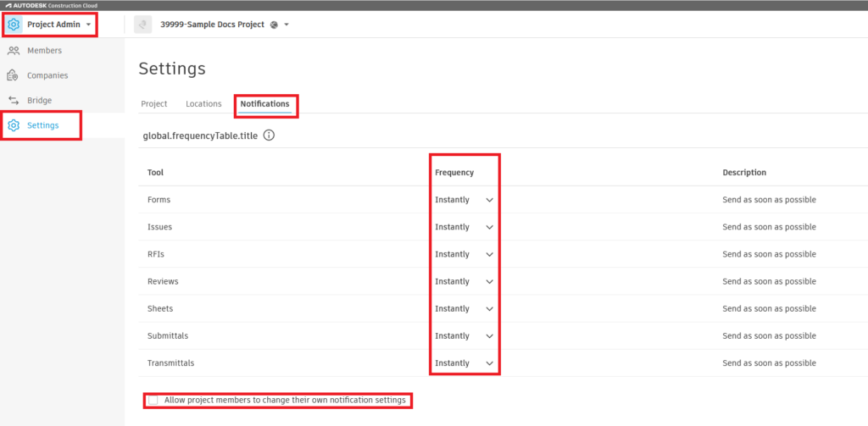The image size is (868, 426).
Task: Click the Companies building icon
Action: [x=14, y=75]
